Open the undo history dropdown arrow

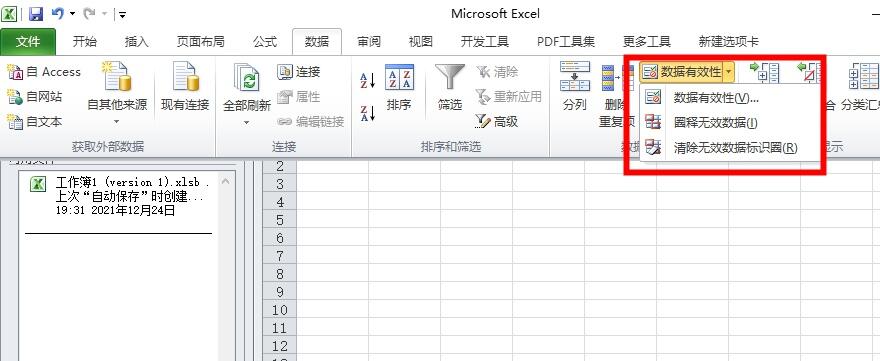coord(72,13)
